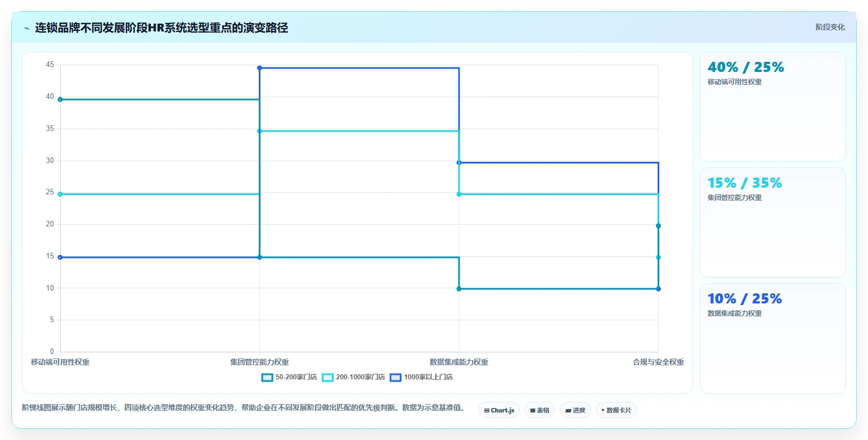Click the 移动端可用性权重 x-axis label
Image resolution: width=868 pixels, height=440 pixels.
coord(60,362)
